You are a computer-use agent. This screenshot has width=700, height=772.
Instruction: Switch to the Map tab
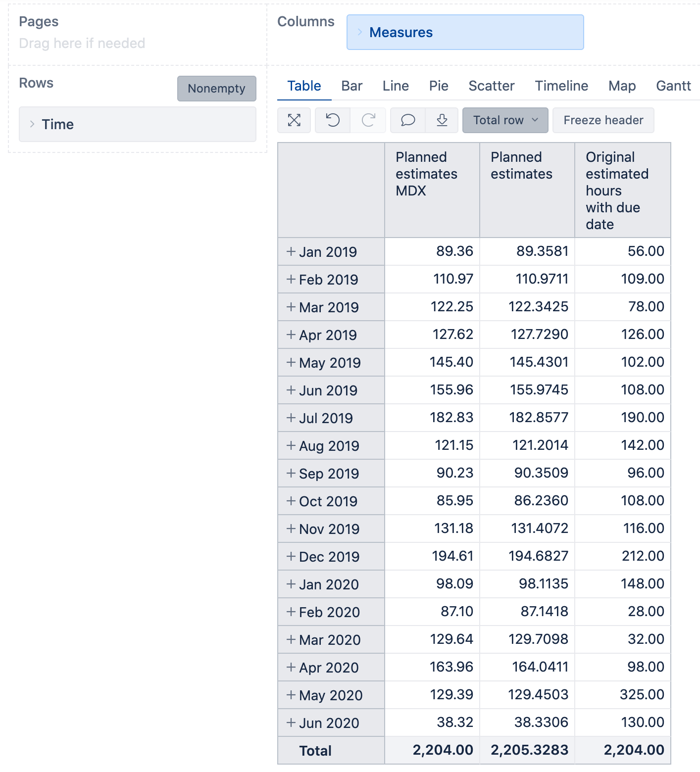coord(622,86)
